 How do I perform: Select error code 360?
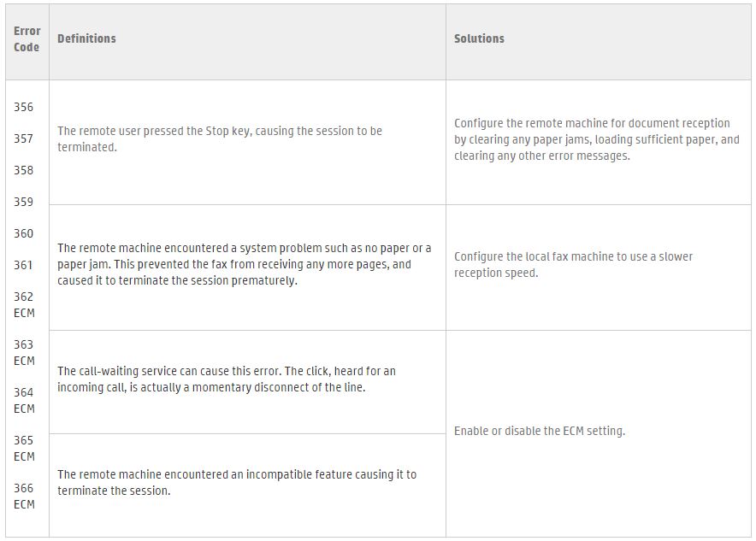(x=24, y=233)
